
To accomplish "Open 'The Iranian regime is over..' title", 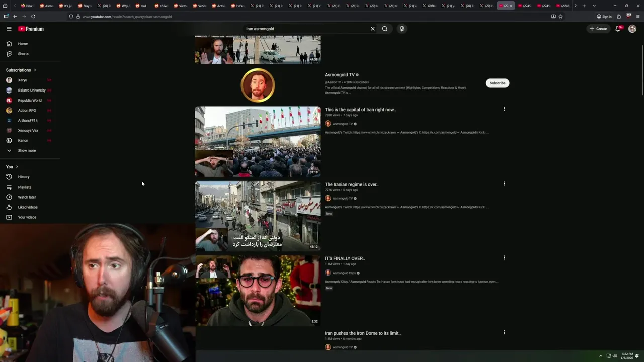I will [351, 184].
